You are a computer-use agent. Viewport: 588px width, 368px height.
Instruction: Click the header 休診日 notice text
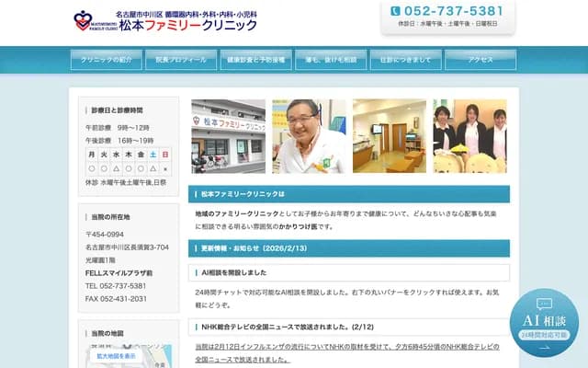point(447,23)
